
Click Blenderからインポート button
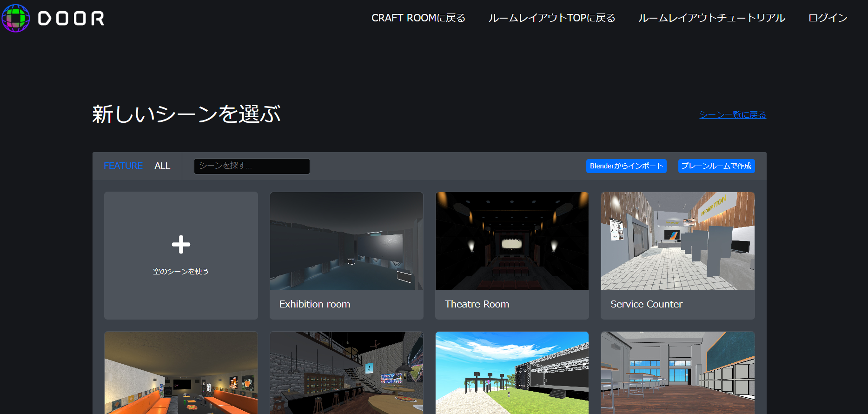tap(626, 166)
